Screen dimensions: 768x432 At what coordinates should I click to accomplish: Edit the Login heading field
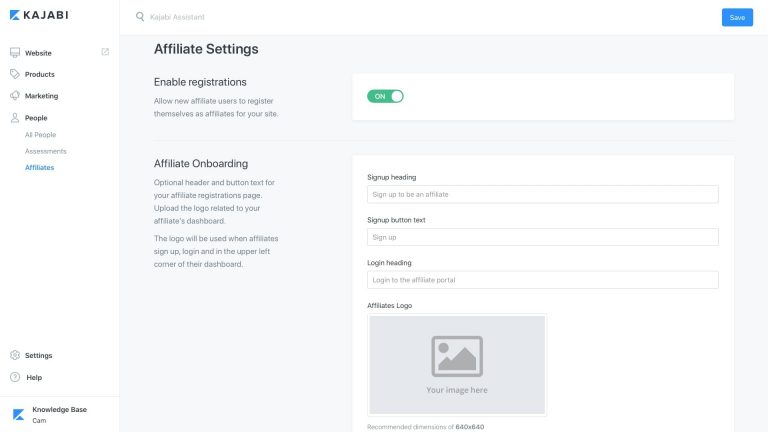543,280
